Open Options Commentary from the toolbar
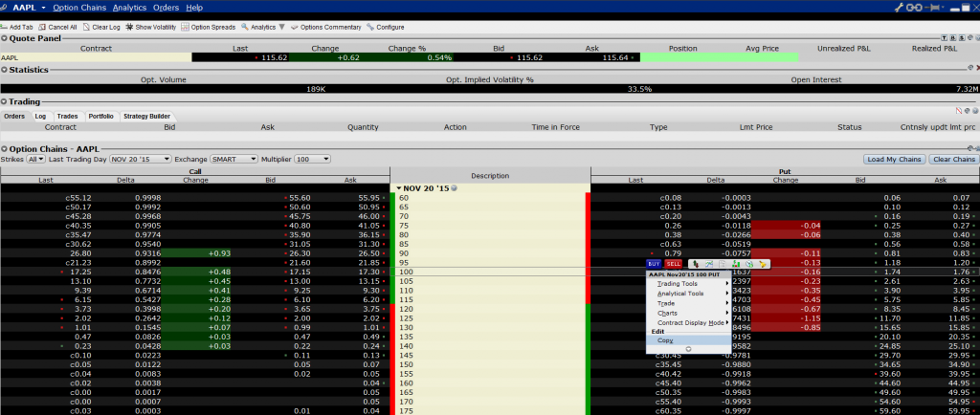980x415 pixels. point(326,28)
